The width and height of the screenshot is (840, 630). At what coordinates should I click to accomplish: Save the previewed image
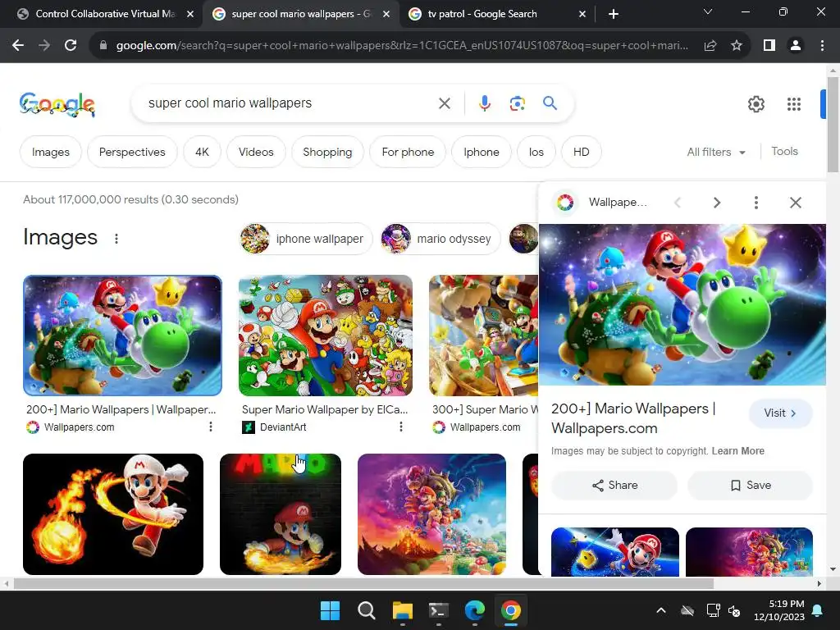point(750,486)
